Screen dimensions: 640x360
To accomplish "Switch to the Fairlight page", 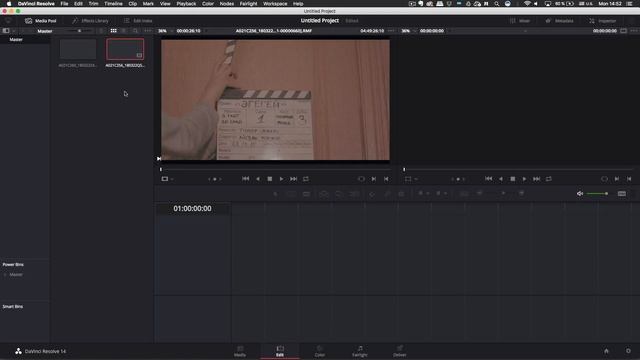I will point(360,351).
